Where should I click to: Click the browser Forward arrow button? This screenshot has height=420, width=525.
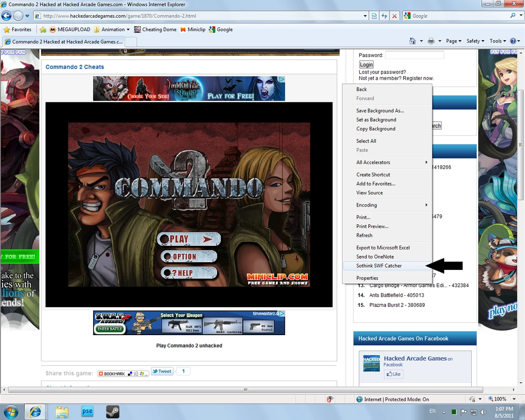(18, 16)
